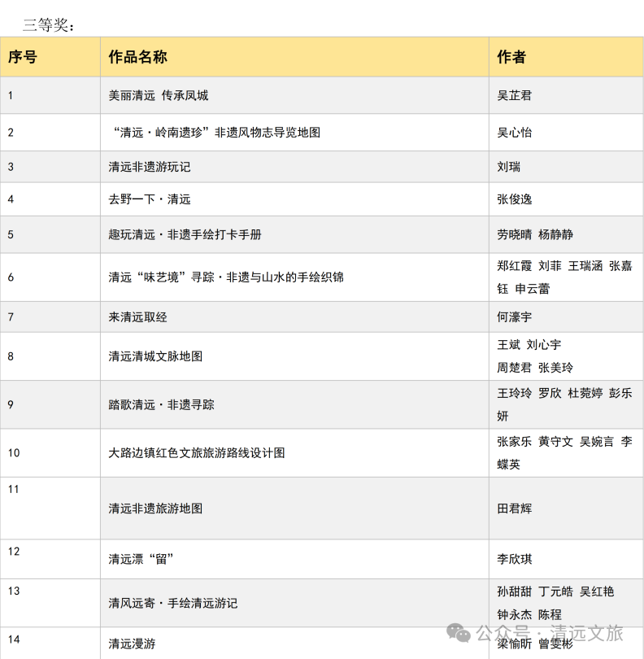The image size is (644, 659).
Task: Click the title 来清远取经
Action: (137, 317)
